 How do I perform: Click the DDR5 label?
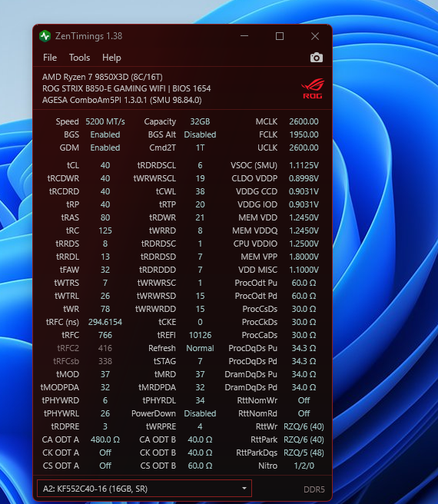(314, 489)
